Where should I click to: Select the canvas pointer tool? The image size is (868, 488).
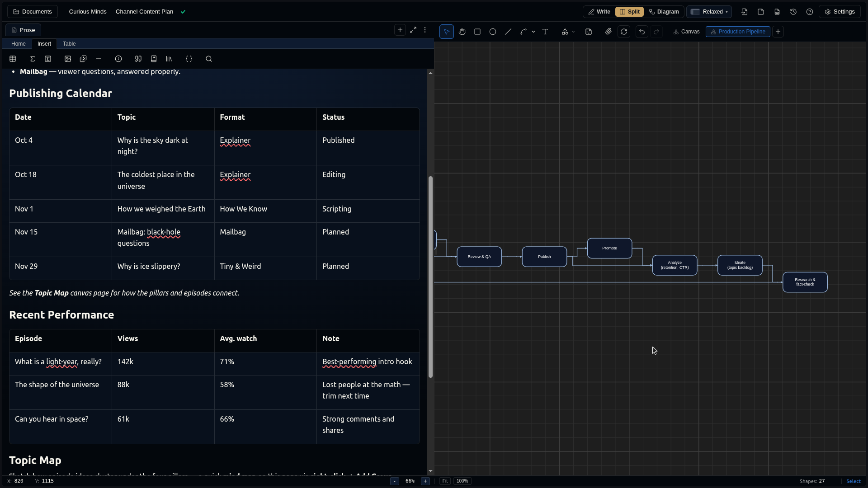click(447, 32)
